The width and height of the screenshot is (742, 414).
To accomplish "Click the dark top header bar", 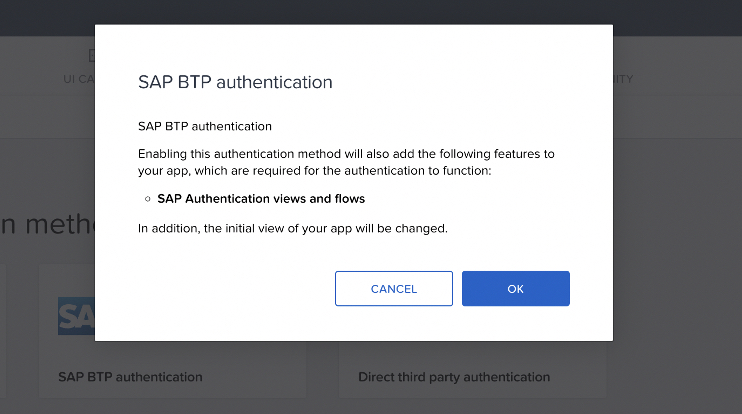I will click(371, 12).
